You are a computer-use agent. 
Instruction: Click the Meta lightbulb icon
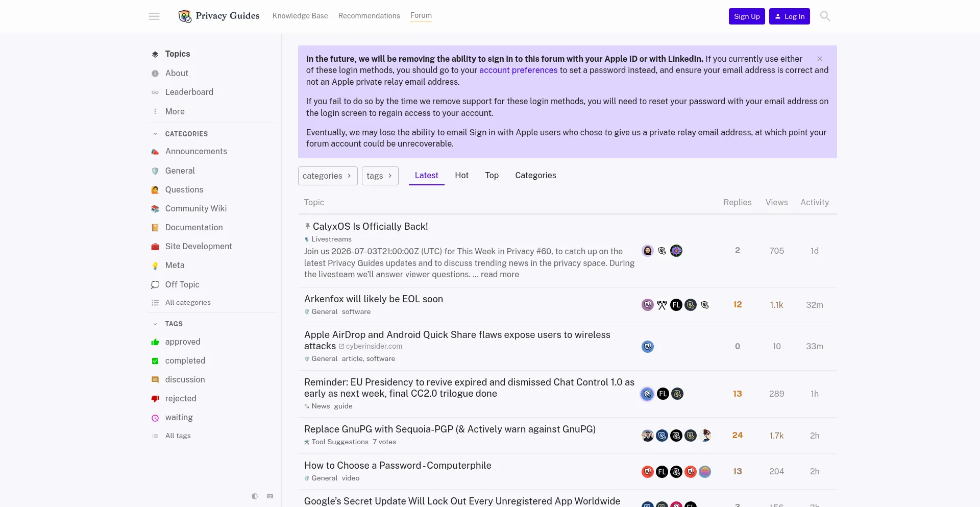(155, 265)
